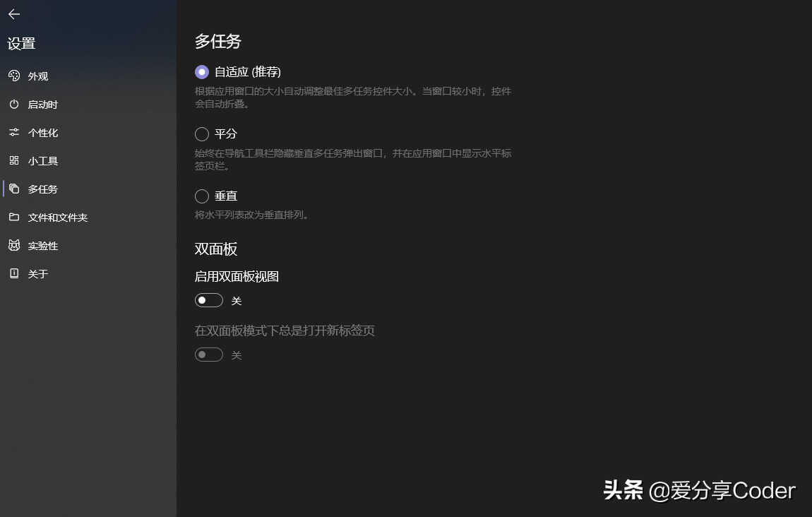Click the 文件和文件夹 folder icon
The height and width of the screenshot is (517, 812).
click(x=14, y=217)
